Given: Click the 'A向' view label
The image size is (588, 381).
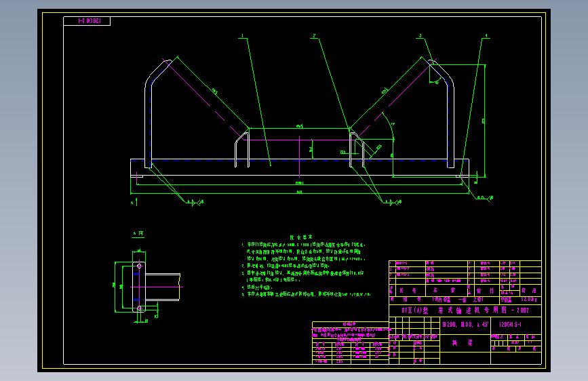Looking at the screenshot, I should click(x=138, y=233).
